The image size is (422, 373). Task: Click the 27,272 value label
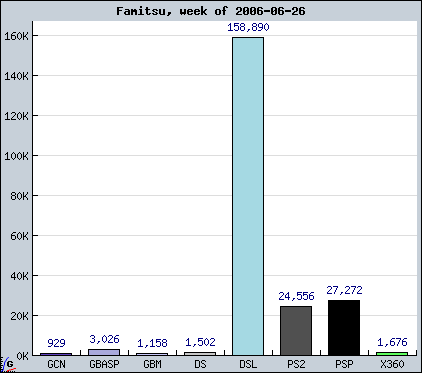[x=344, y=290]
